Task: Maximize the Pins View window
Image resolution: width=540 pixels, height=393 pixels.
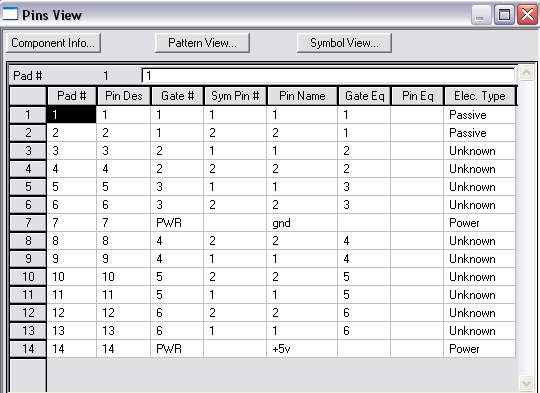Action: point(504,15)
